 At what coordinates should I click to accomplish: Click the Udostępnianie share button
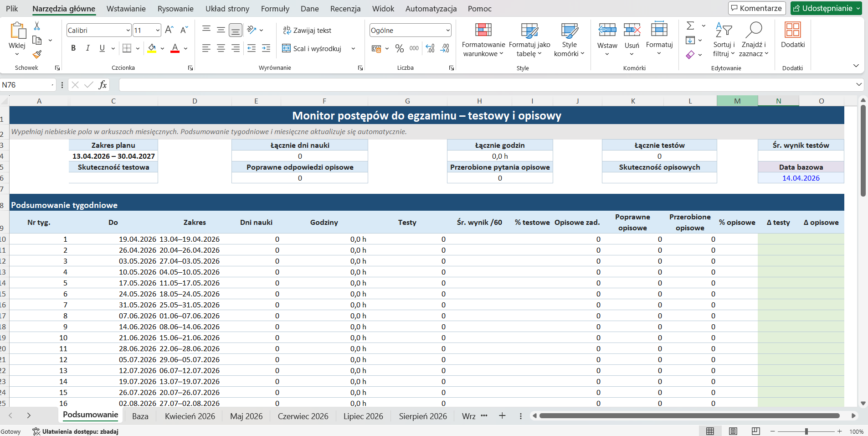coord(827,8)
